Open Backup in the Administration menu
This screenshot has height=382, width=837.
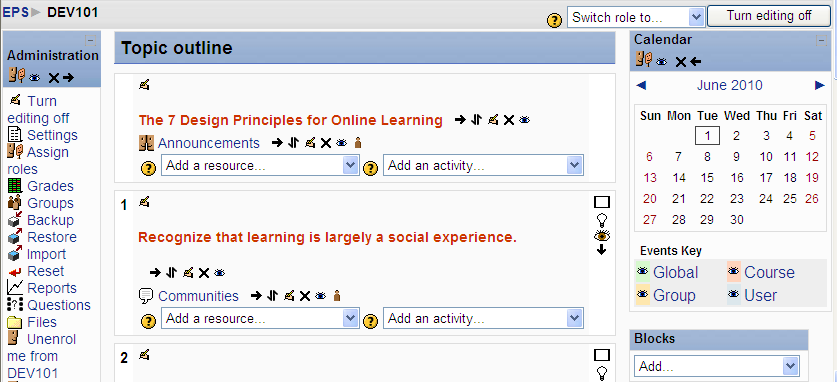click(50, 220)
